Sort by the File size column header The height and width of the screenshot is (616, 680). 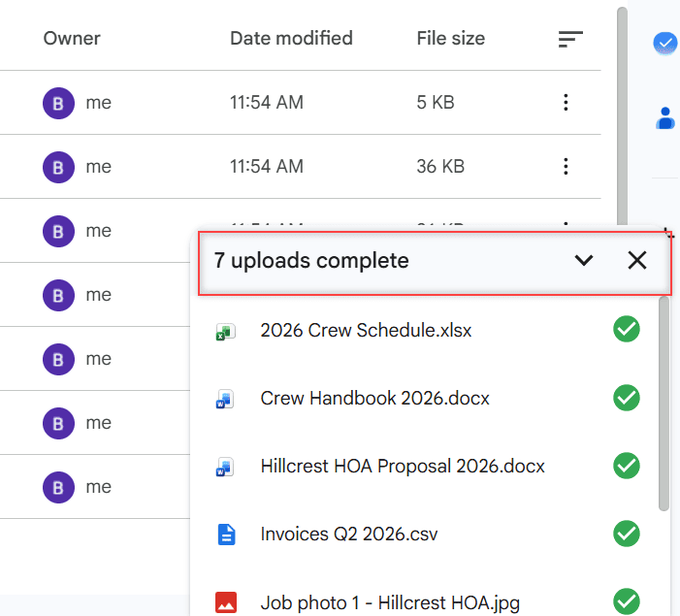[x=451, y=39]
